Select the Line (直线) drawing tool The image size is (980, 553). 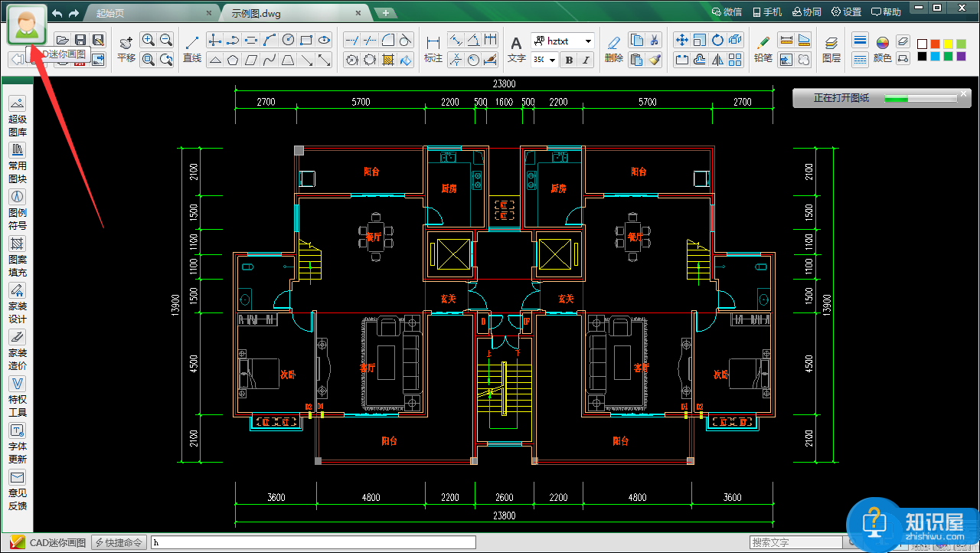point(192,47)
